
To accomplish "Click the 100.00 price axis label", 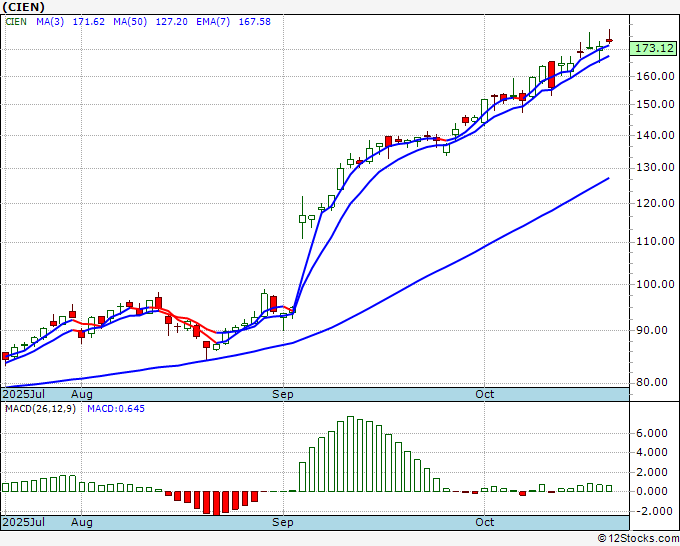I will pyautogui.click(x=655, y=284).
